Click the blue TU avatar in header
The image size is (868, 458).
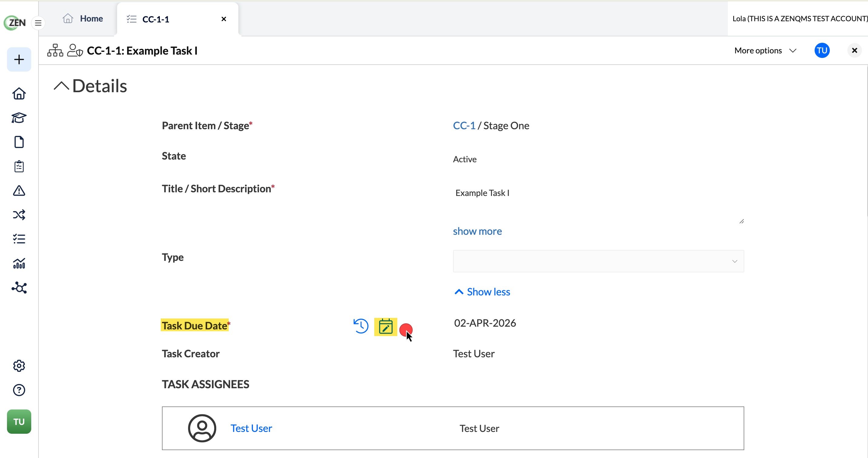point(822,51)
